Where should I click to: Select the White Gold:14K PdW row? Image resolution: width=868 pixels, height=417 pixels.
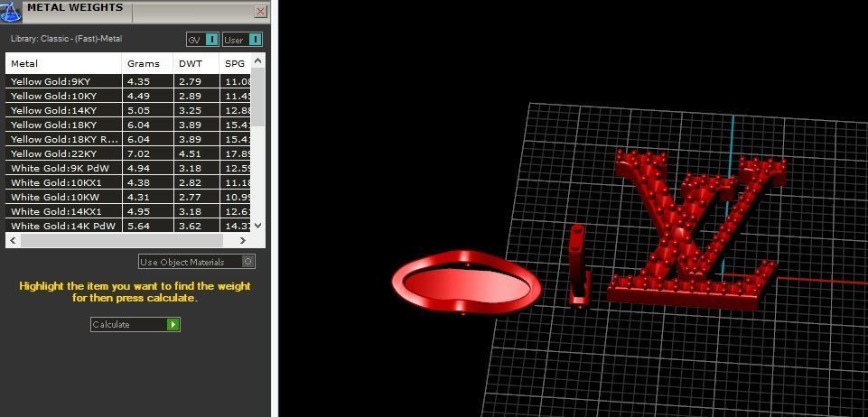[128, 226]
